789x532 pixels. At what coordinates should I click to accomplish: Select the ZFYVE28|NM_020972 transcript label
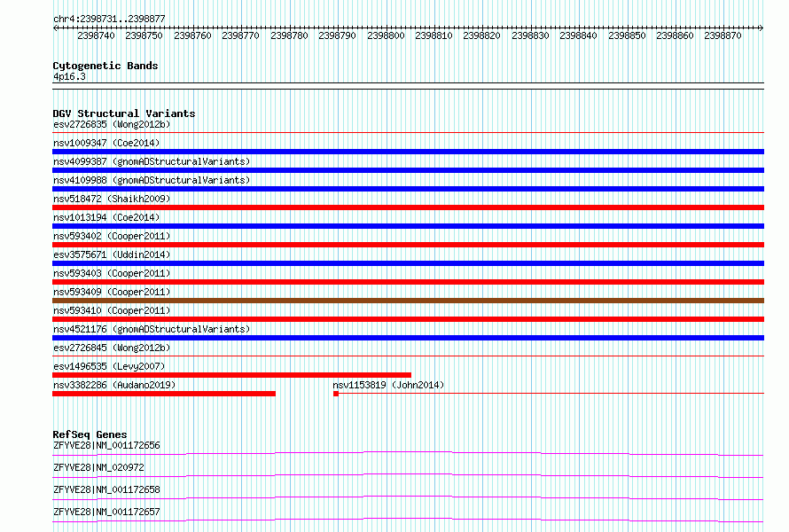pos(98,467)
